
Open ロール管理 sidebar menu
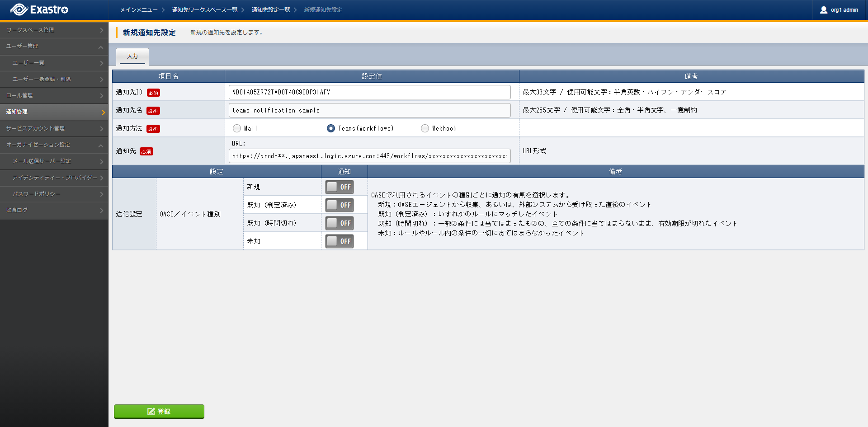tap(54, 95)
